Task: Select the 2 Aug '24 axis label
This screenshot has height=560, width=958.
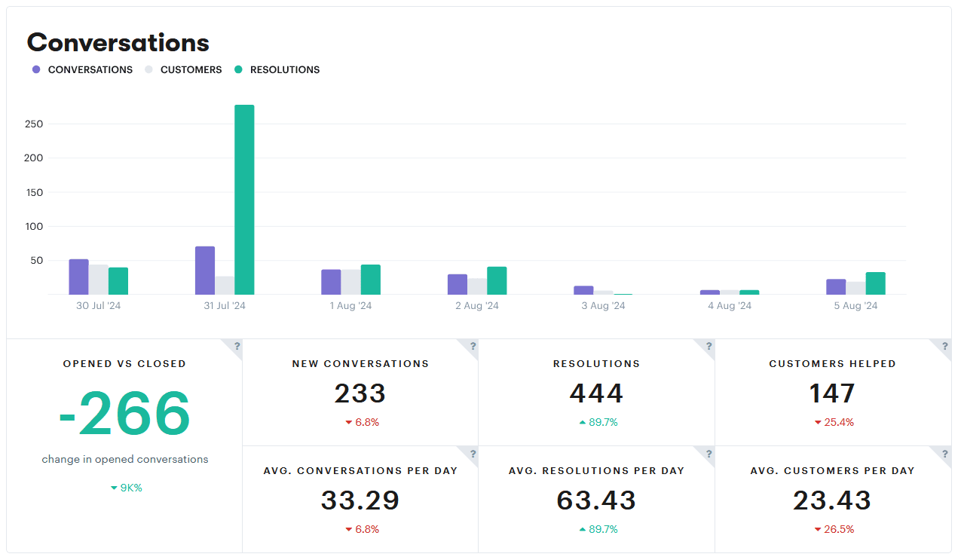Action: pos(476,305)
